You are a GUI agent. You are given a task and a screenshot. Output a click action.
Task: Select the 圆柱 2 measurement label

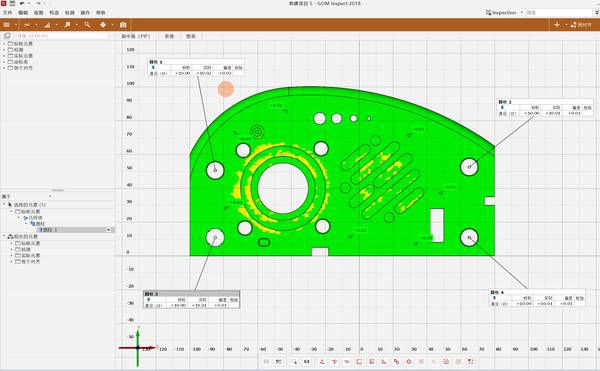click(545, 107)
